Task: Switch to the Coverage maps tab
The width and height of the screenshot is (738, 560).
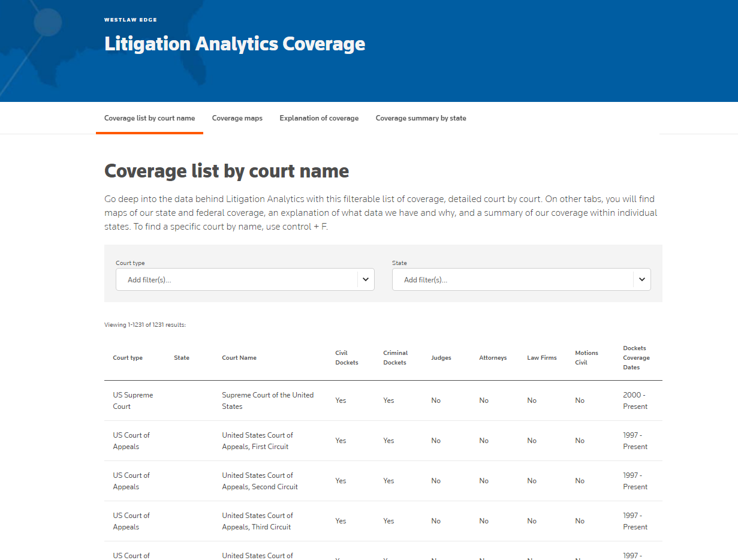Action: (x=237, y=118)
